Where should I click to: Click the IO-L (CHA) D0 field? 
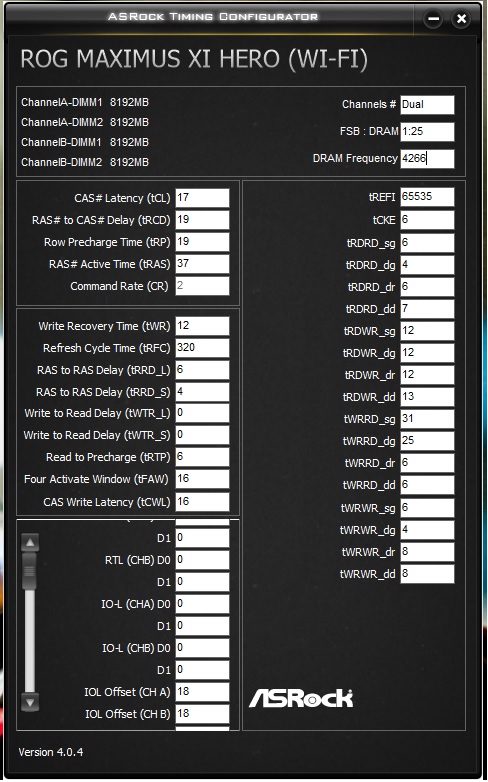[x=202, y=604]
